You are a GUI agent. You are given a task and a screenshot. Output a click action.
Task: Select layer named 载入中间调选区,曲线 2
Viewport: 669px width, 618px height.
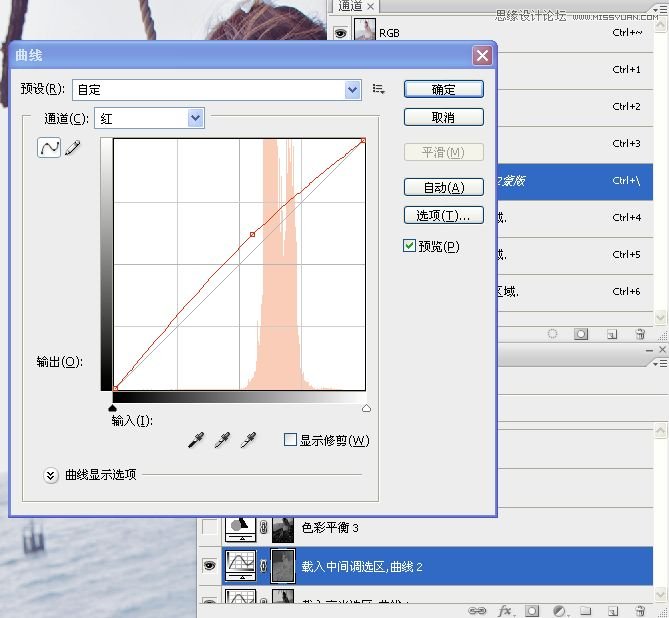coord(362,566)
